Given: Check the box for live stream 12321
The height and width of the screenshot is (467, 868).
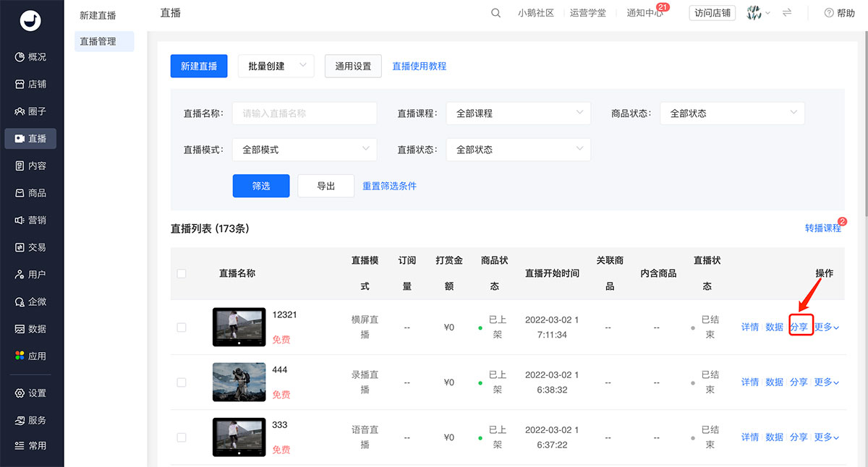Looking at the screenshot, I should pyautogui.click(x=182, y=327).
